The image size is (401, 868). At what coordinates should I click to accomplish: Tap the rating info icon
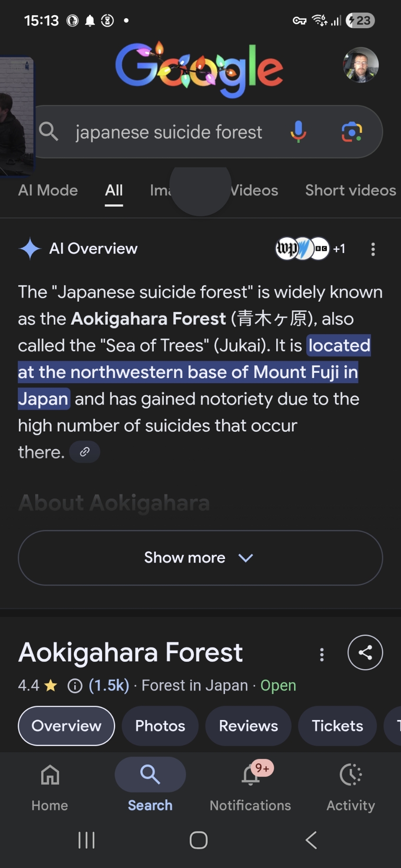coord(75,686)
